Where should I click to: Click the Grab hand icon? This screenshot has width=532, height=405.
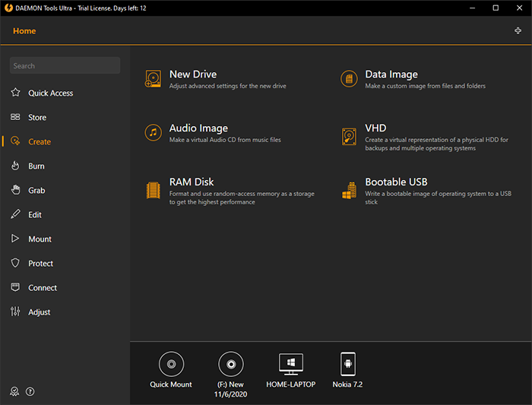15,190
